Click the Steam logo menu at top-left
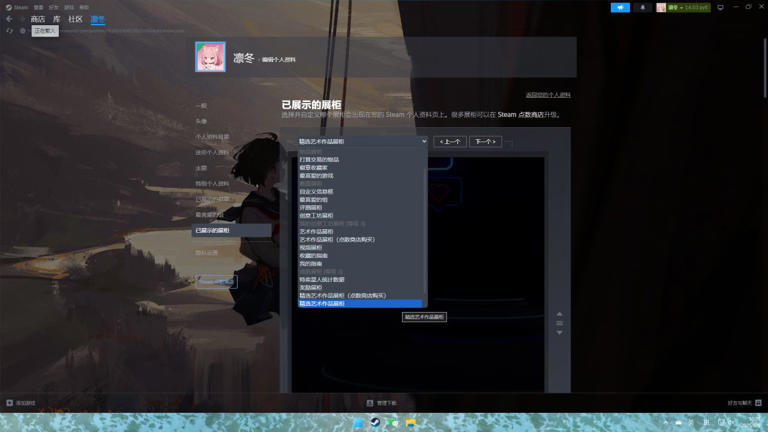The height and width of the screenshot is (432, 768). (x=17, y=7)
